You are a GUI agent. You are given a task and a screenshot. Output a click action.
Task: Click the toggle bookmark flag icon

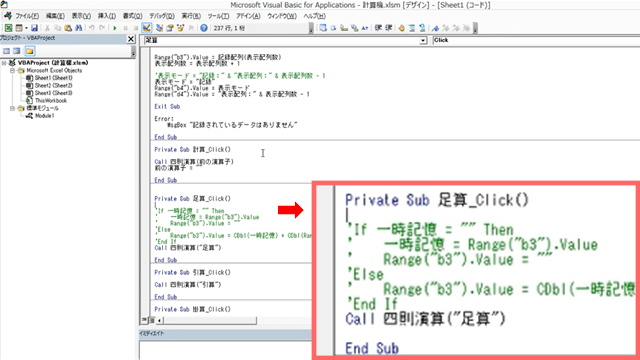(436, 28)
